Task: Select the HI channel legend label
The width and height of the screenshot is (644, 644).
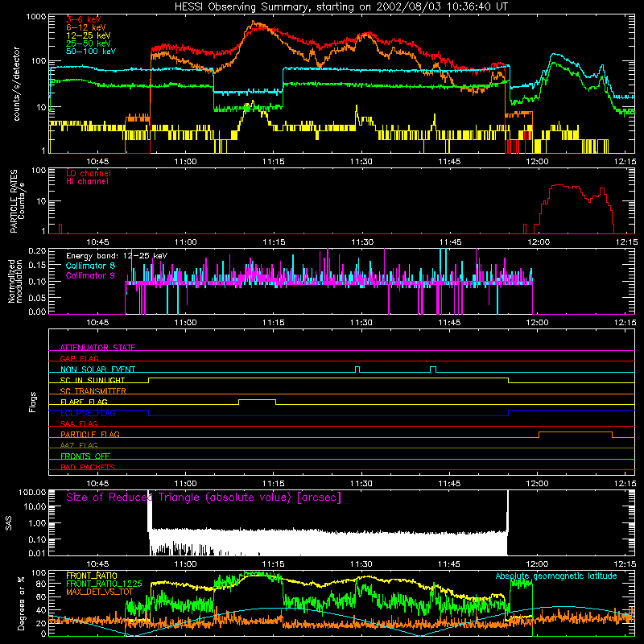Action: pos(87,182)
